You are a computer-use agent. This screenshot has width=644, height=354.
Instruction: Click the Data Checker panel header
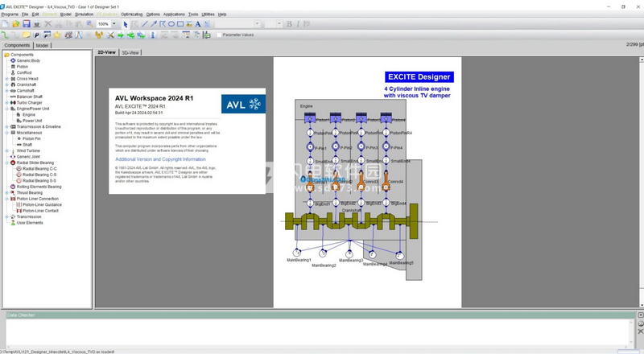(x=320, y=315)
